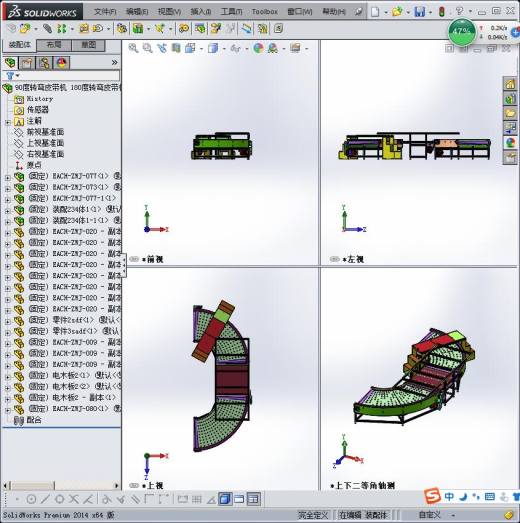Open the Display Style cube dropdown arrow
520x523 pixels.
point(224,49)
